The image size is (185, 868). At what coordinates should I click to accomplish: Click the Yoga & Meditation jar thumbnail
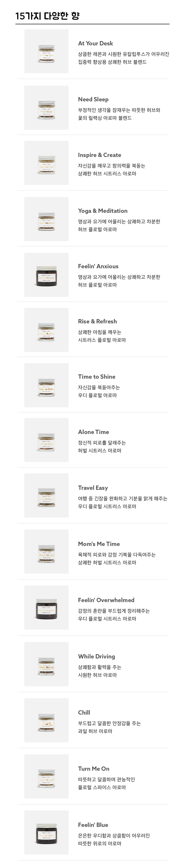(46, 219)
